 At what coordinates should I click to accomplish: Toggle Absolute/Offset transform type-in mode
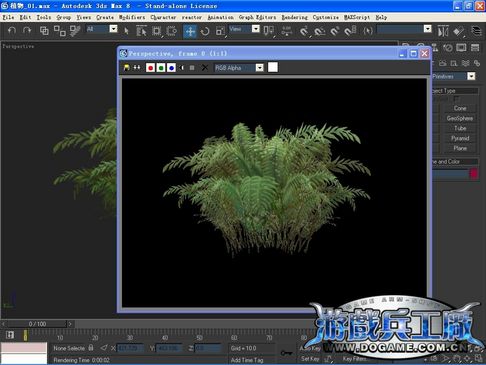104,348
